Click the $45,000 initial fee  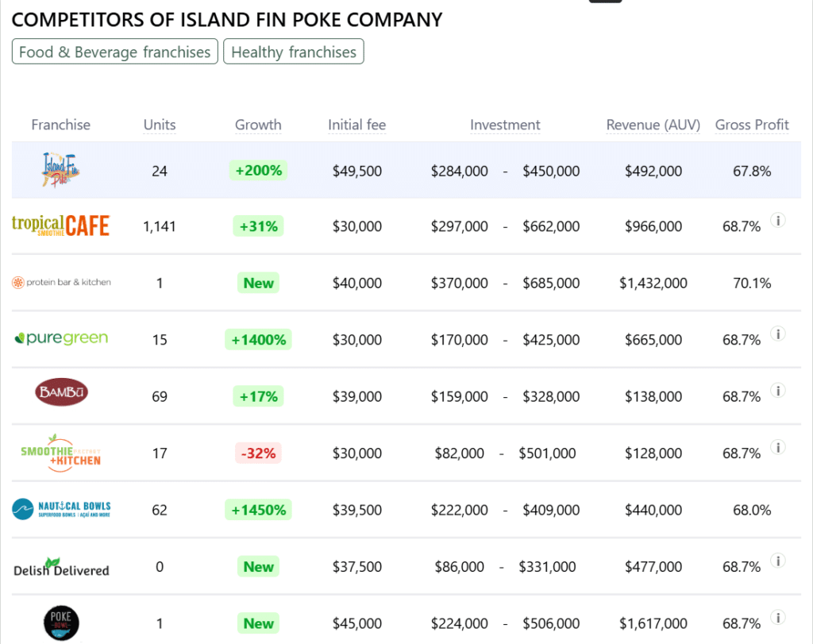[356, 623]
